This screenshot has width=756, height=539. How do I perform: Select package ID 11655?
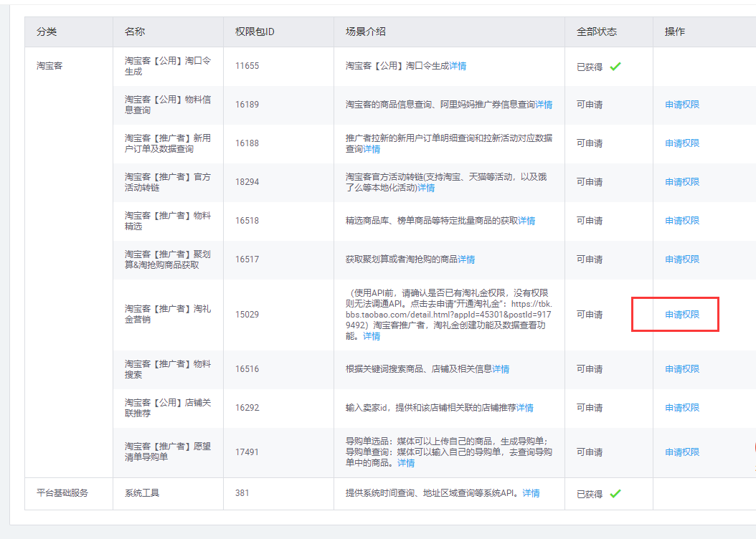tap(247, 66)
